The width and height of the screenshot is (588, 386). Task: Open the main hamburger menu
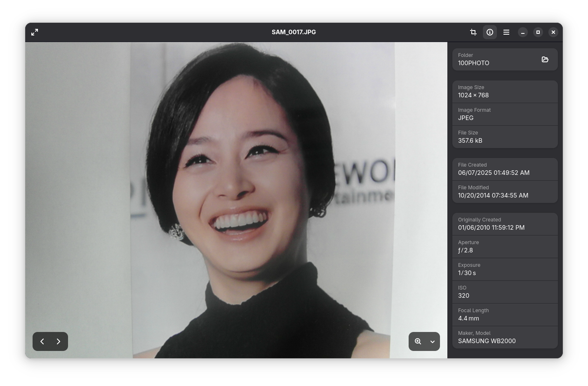pyautogui.click(x=506, y=32)
